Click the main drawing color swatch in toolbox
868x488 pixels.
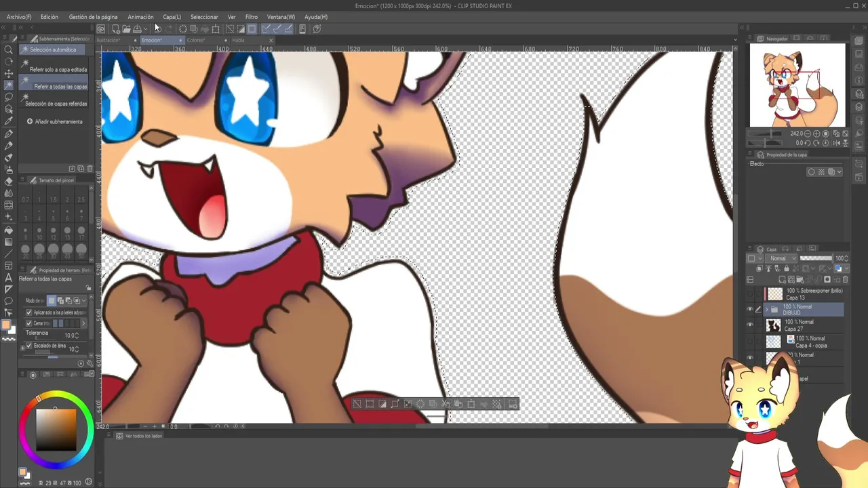[x=7, y=325]
